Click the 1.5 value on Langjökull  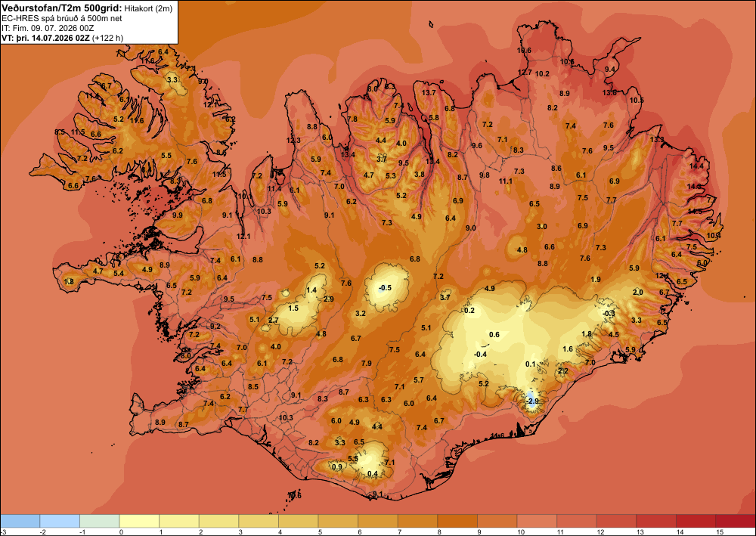click(293, 308)
